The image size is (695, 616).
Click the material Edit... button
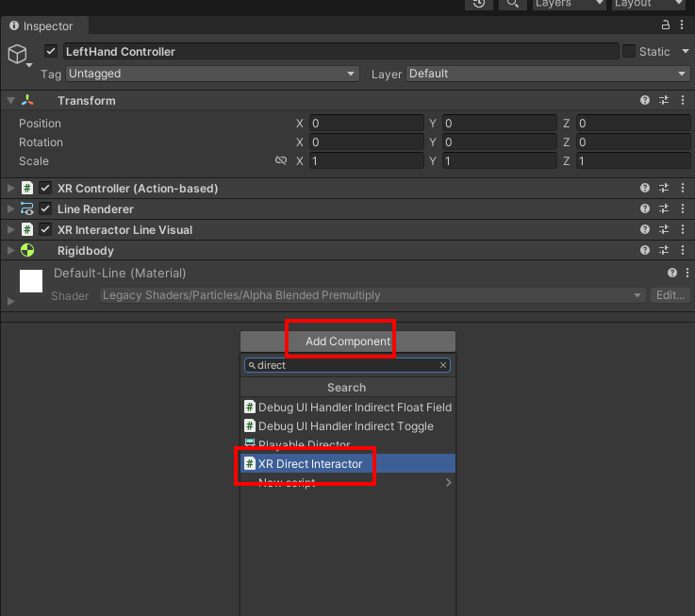pyautogui.click(x=670, y=295)
